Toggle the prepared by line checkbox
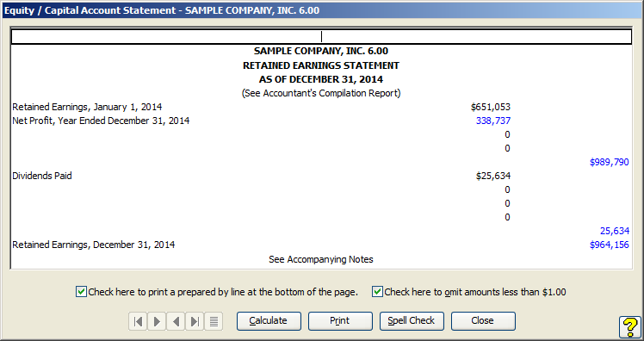The height and width of the screenshot is (341, 644). (x=81, y=292)
